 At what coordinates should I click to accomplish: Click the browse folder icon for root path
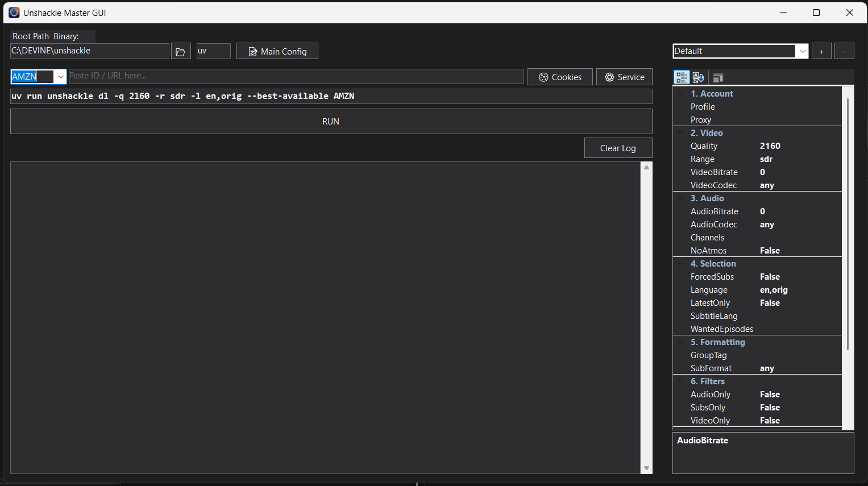point(180,52)
